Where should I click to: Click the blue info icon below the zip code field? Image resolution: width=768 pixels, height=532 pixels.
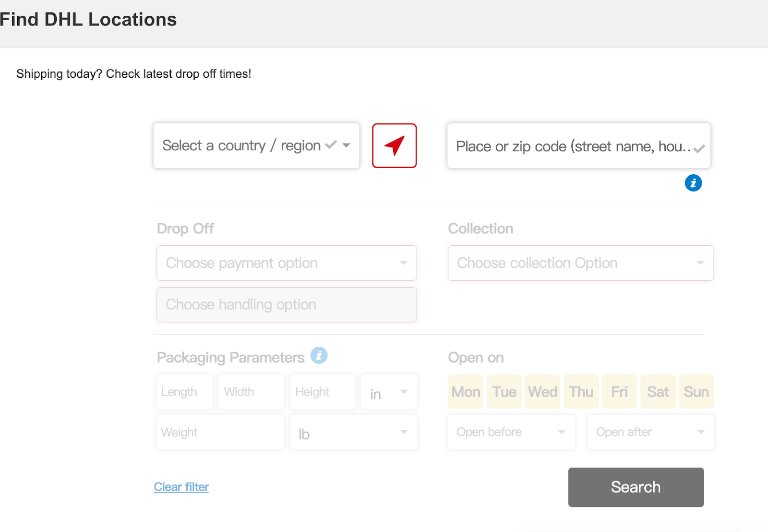pyautogui.click(x=693, y=183)
